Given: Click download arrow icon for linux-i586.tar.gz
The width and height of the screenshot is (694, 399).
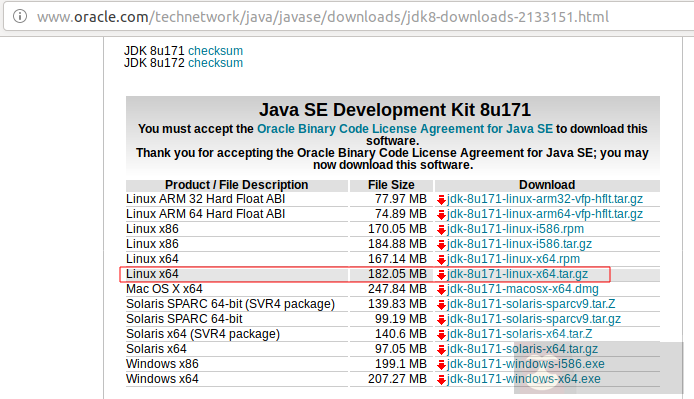Looking at the screenshot, I should coord(441,245).
